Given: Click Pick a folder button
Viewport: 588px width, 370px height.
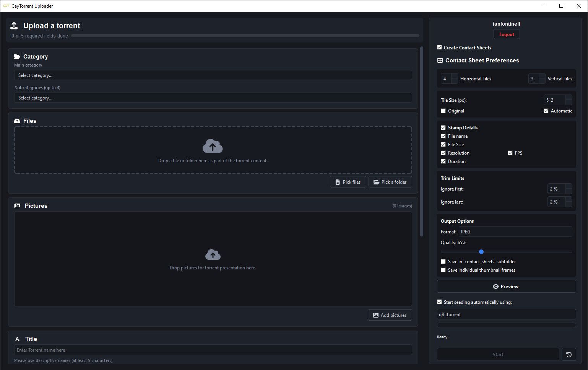Looking at the screenshot, I should pyautogui.click(x=390, y=182).
